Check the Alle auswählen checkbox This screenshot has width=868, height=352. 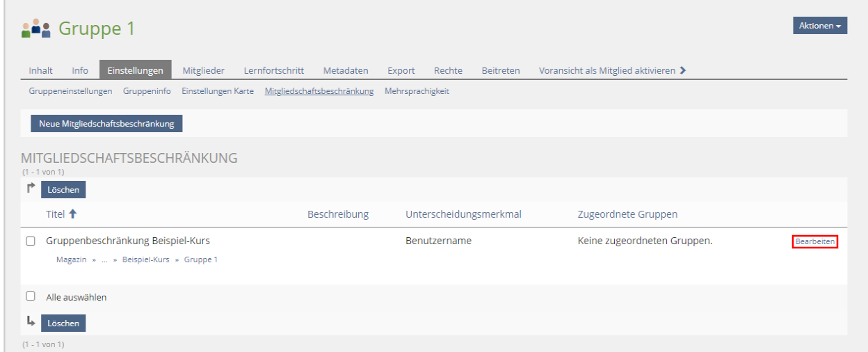(x=31, y=296)
